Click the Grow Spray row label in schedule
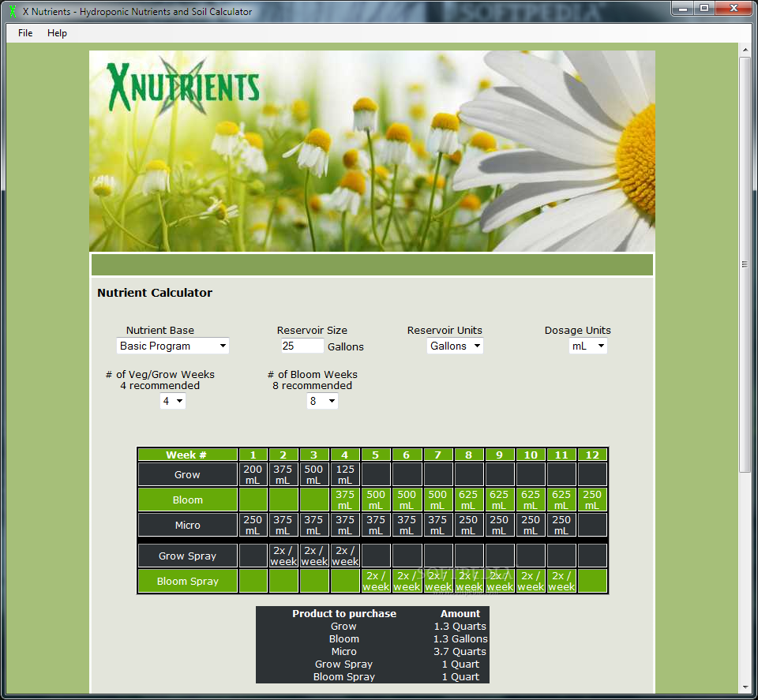 coord(188,556)
